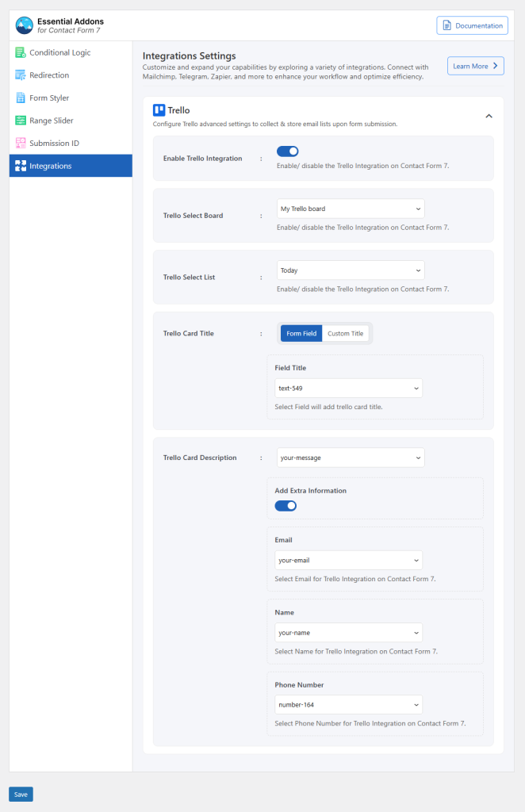Turn off Add Extra Information toggle
525x812 pixels.
(x=285, y=505)
